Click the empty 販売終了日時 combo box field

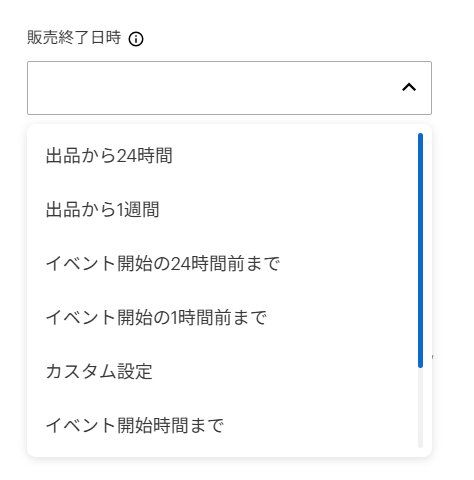click(229, 88)
